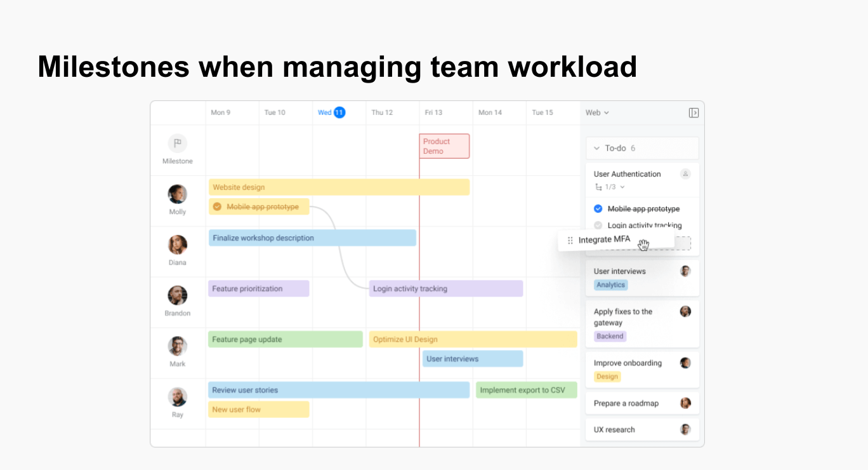868x470 pixels.
Task: Check the Login activity tracking subtask
Action: (598, 225)
